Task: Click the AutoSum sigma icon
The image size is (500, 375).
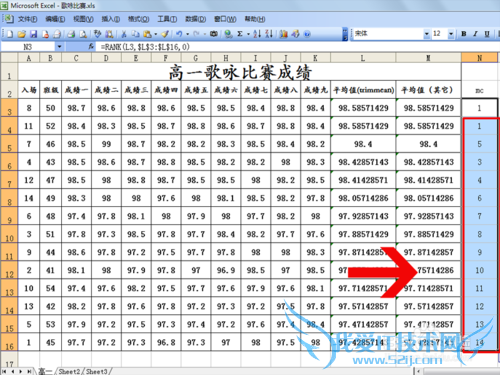Action: pos(240,34)
